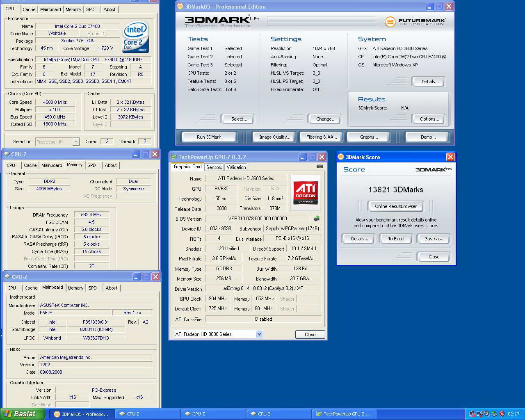Open SPD tab in the CPU-Z Memory window
This screenshot has width=525, height=420.
pos(92,165)
